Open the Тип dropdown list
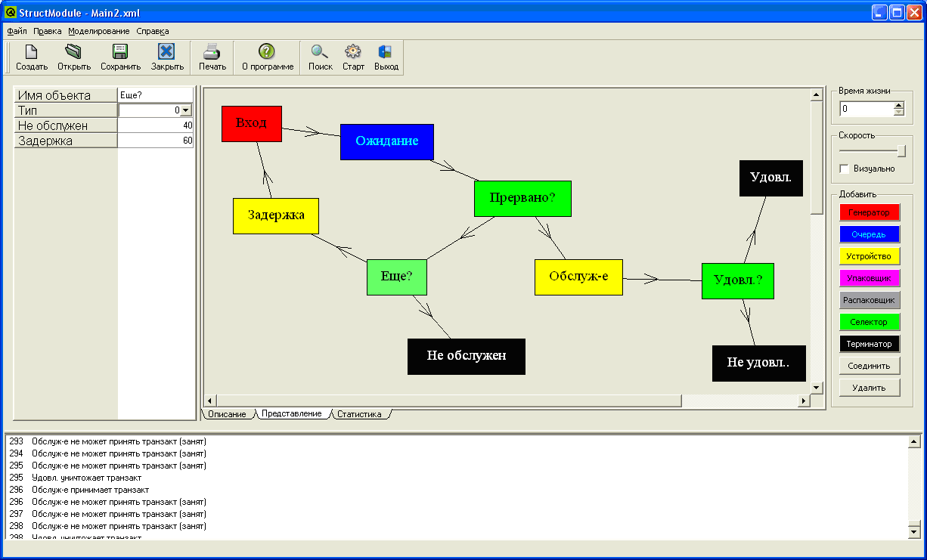Screen dimensions: 927x560 click(x=186, y=110)
